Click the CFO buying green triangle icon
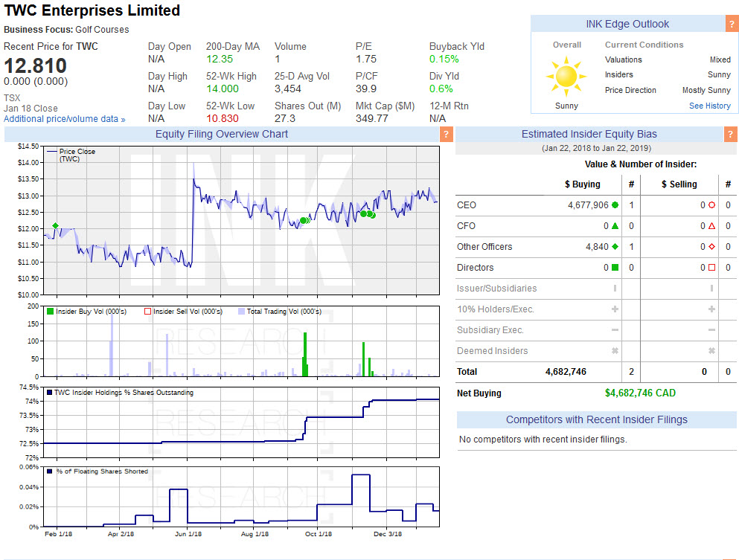The width and height of the screenshot is (739, 560). pos(615,226)
